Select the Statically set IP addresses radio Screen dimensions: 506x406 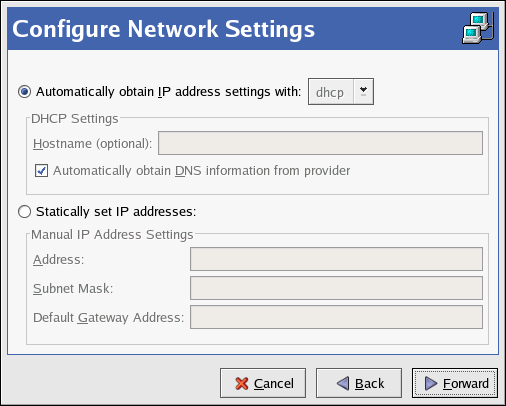25,211
